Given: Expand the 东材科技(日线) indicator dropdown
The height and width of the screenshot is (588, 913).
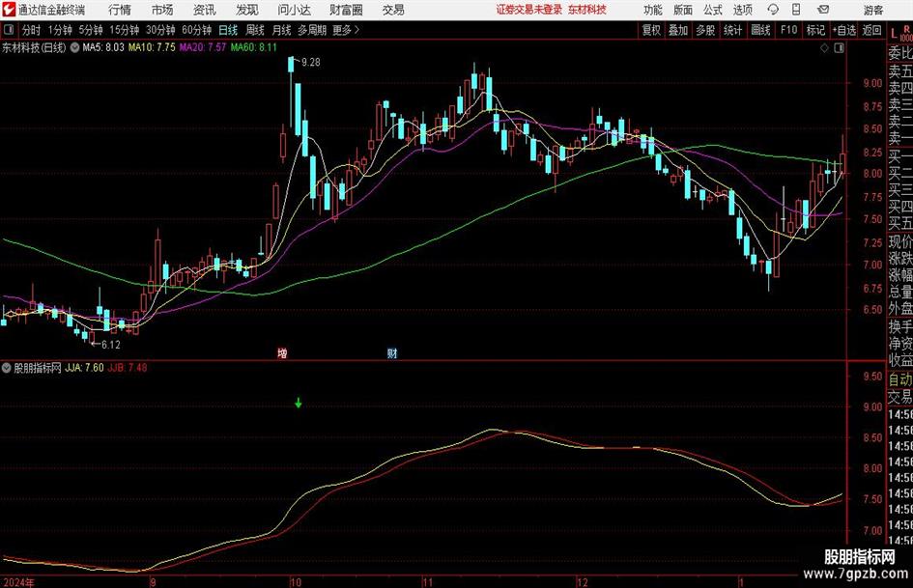Looking at the screenshot, I should pyautogui.click(x=74, y=47).
